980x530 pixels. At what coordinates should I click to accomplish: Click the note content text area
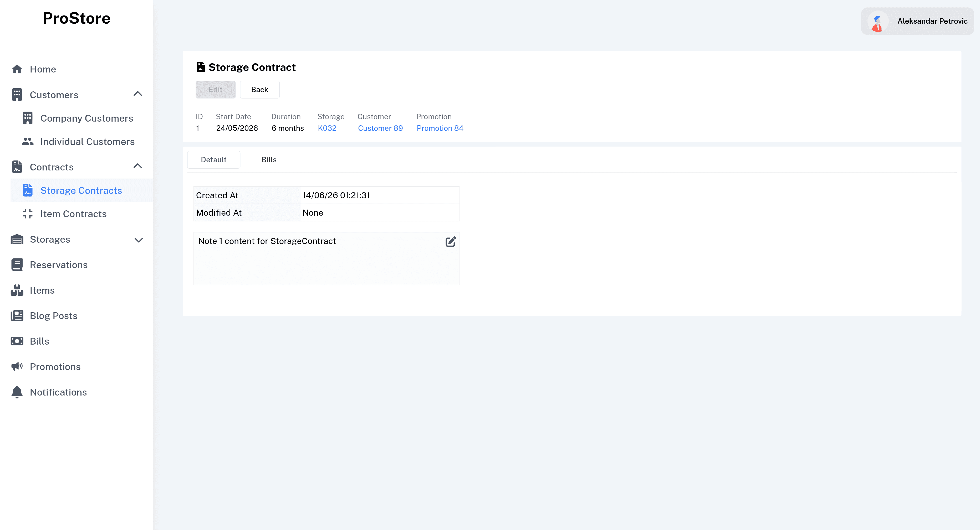click(x=326, y=258)
